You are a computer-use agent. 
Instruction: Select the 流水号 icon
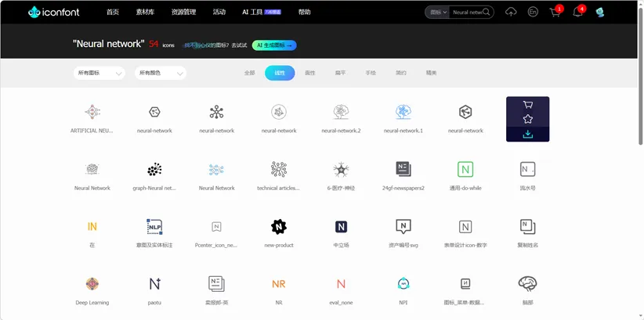coord(528,169)
